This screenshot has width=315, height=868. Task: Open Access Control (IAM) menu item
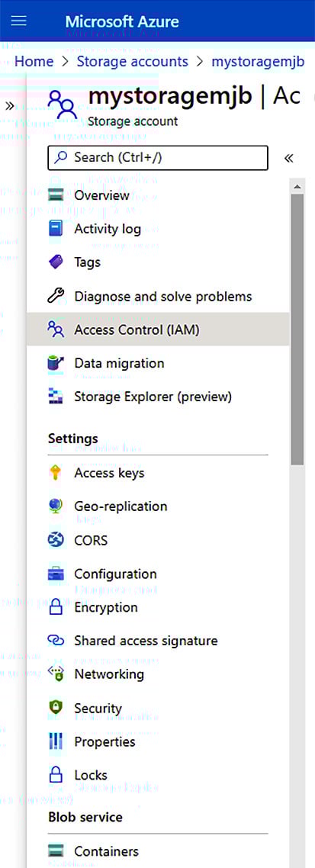pos(158,330)
